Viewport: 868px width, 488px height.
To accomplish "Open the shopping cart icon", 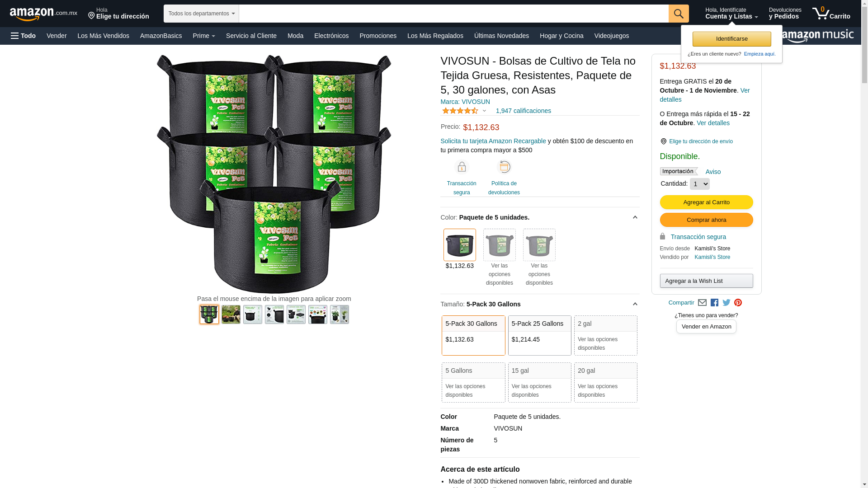I will 831,14.
